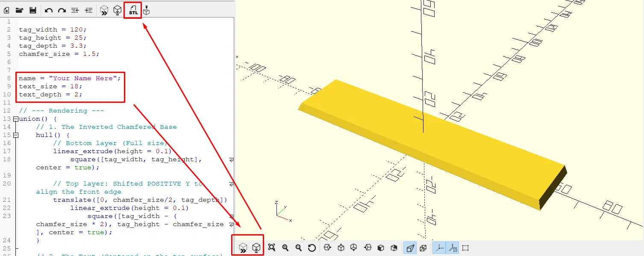
Task: Toggle Show Axes in the viewport
Action: [x=439, y=248]
